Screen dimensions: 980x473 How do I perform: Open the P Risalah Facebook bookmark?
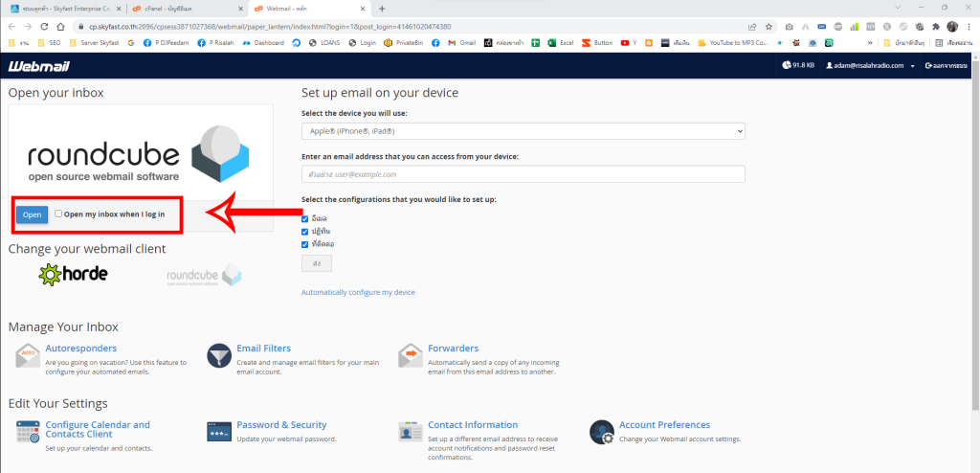point(217,43)
